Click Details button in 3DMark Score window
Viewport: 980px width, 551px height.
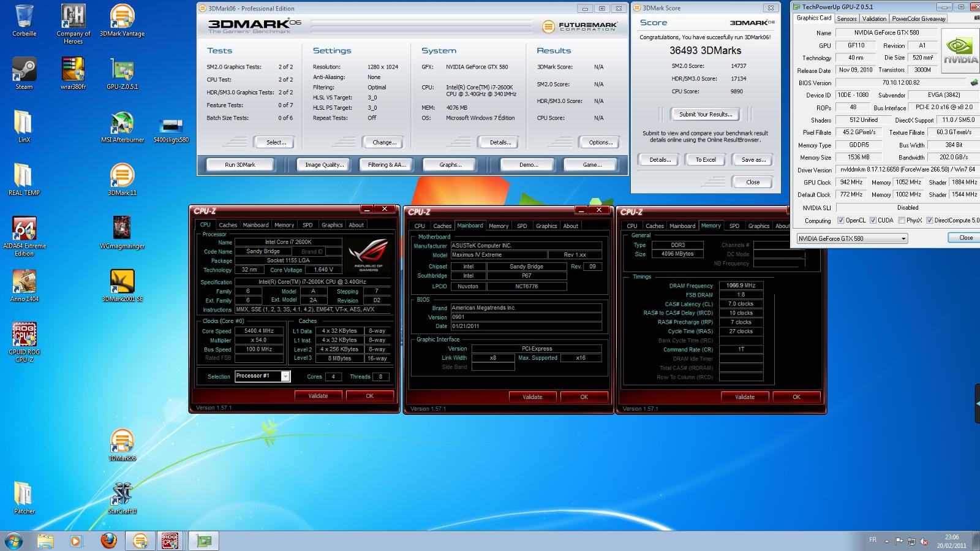pyautogui.click(x=660, y=160)
